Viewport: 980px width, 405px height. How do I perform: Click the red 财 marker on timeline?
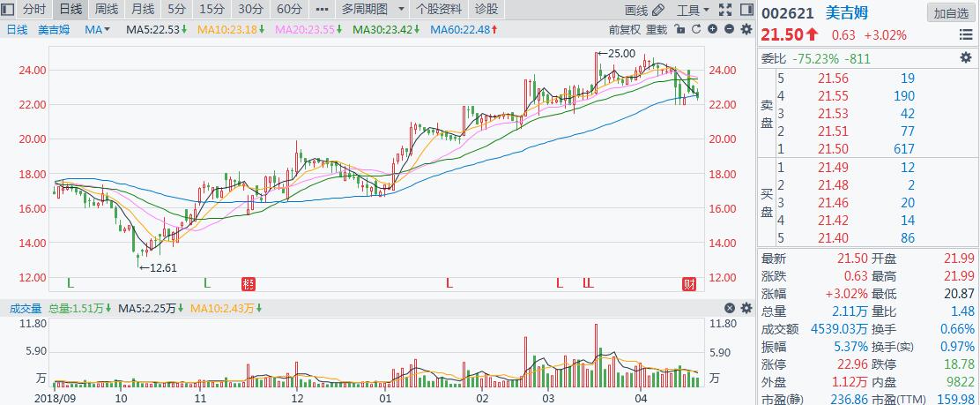(x=689, y=283)
